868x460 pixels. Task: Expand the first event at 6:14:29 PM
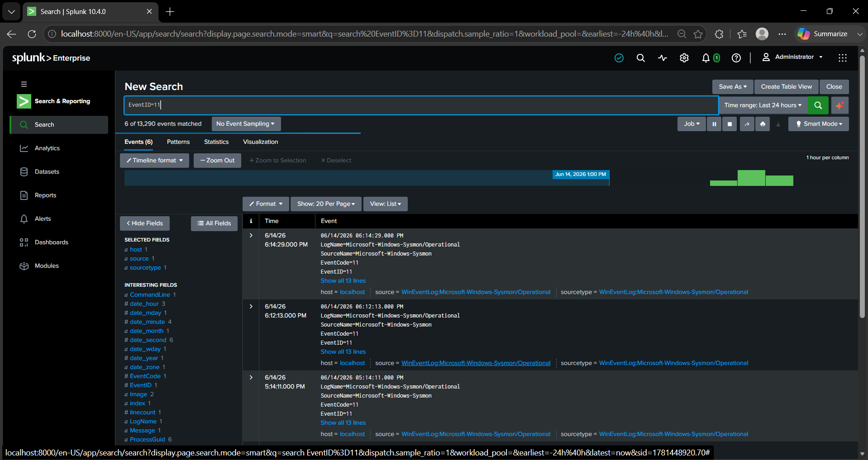pos(251,236)
